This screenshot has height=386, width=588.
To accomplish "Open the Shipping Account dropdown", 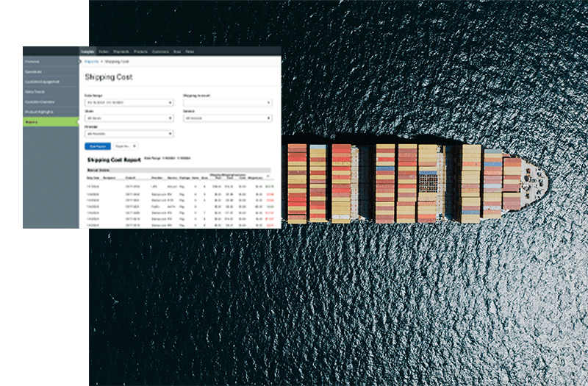I will [x=227, y=103].
